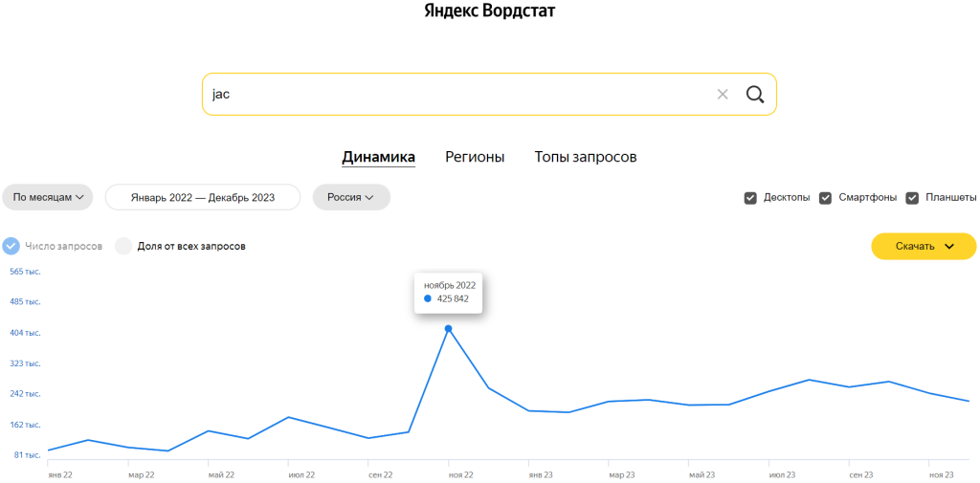The image size is (980, 483).
Task: Uncheck the Планшеты checkbox
Action: [x=912, y=198]
